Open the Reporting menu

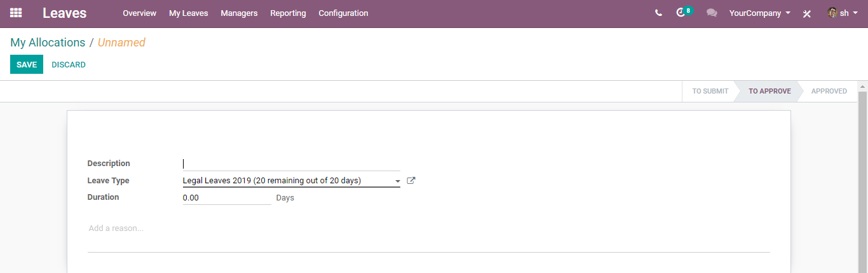point(288,13)
